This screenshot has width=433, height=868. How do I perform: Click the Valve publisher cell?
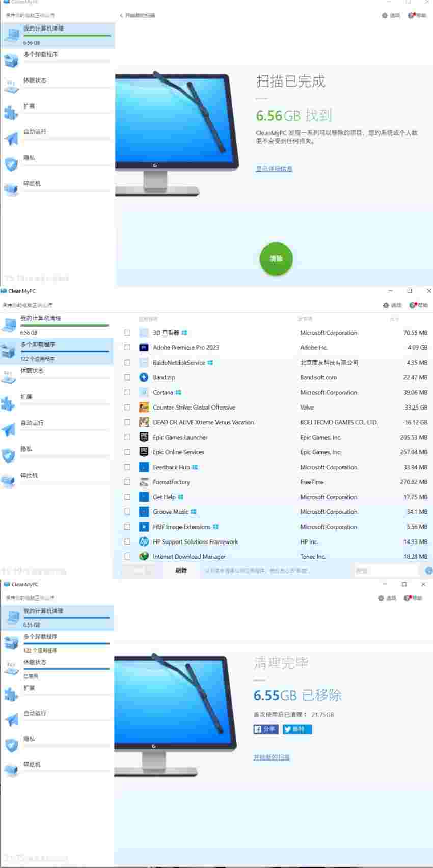coord(307,408)
